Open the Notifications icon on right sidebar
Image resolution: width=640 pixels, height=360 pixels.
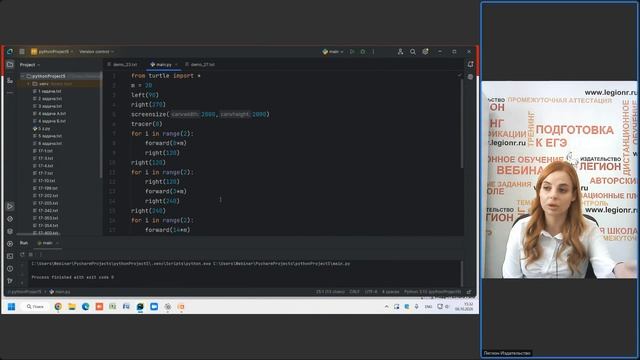click(470, 64)
